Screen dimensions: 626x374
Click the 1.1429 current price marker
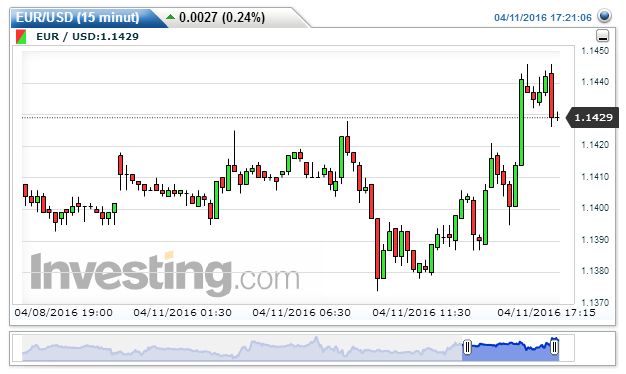[x=593, y=117]
